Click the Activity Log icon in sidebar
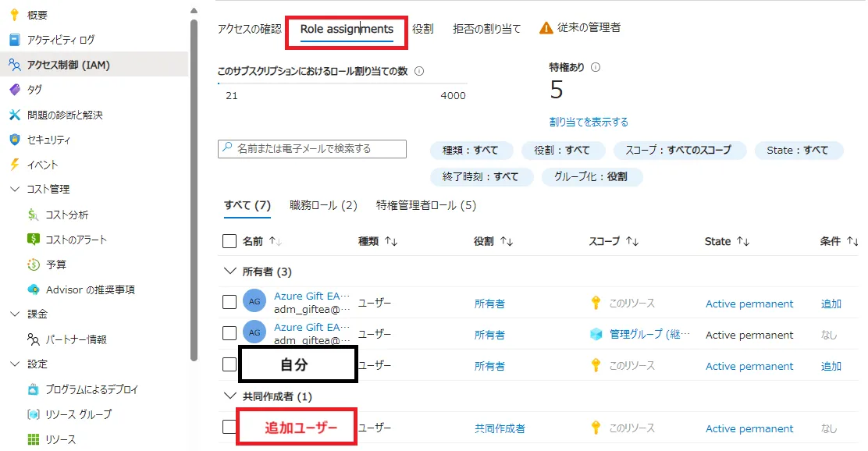This screenshot has height=451, width=868. pyautogui.click(x=14, y=40)
